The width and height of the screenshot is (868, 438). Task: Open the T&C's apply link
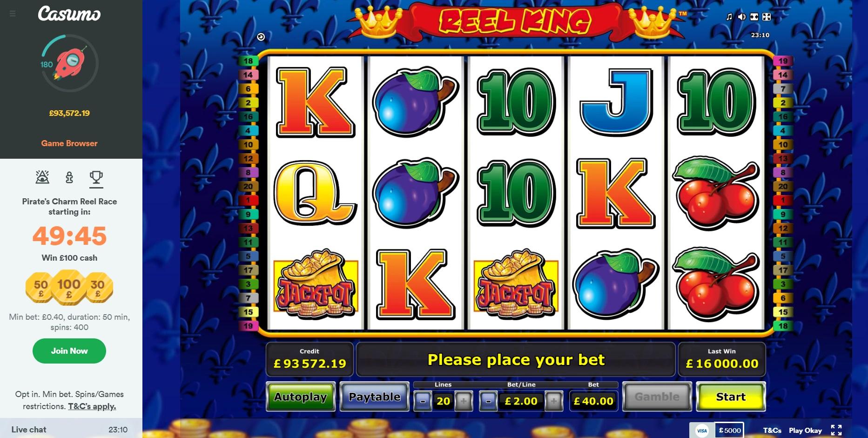[x=92, y=406]
